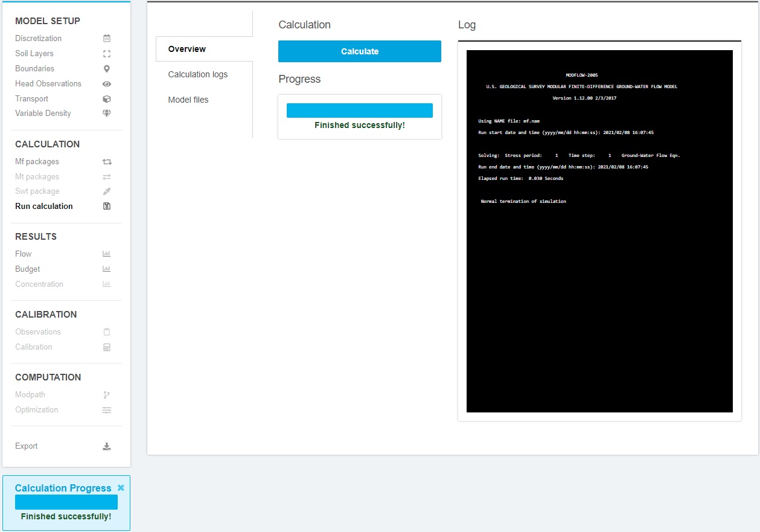
Task: Click the expand icon next to Soil Layers
Action: tap(107, 54)
